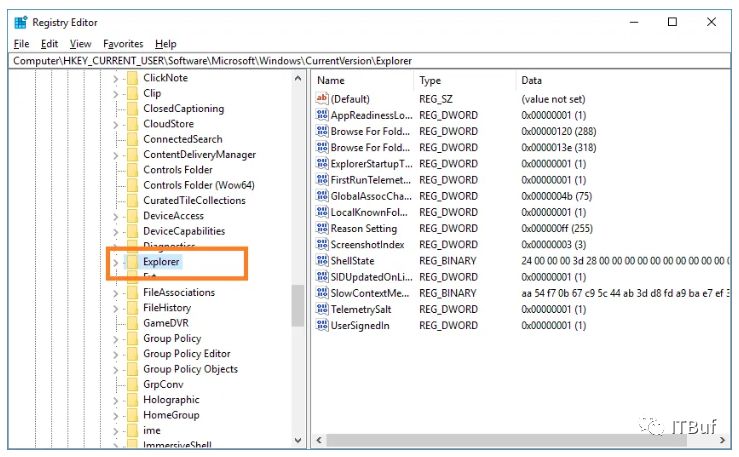This screenshot has height=457, width=739.
Task: Open the Favorites menu
Action: click(x=123, y=44)
